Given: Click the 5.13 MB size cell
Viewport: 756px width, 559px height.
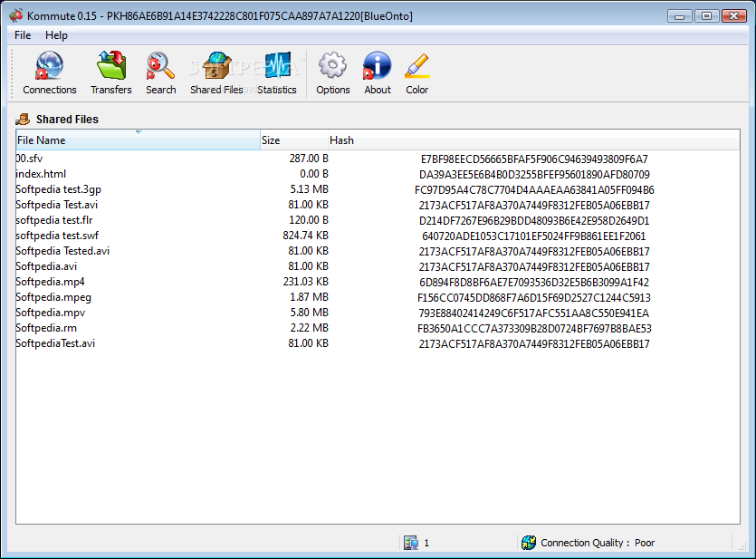Looking at the screenshot, I should (309, 189).
